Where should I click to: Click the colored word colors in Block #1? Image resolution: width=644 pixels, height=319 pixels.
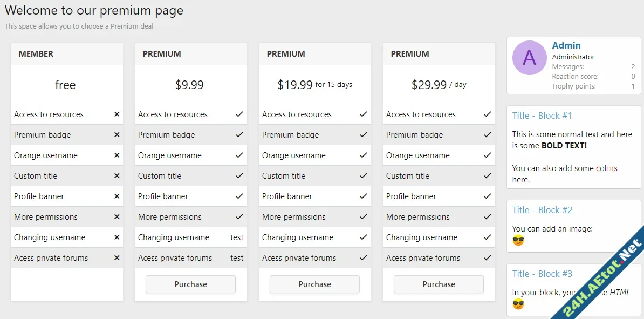click(607, 169)
